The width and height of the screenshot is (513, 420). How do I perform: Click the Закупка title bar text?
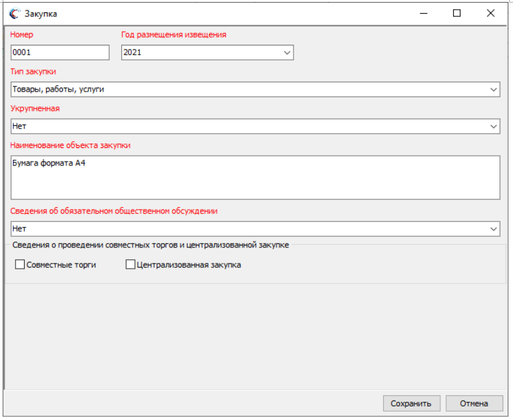click(40, 14)
